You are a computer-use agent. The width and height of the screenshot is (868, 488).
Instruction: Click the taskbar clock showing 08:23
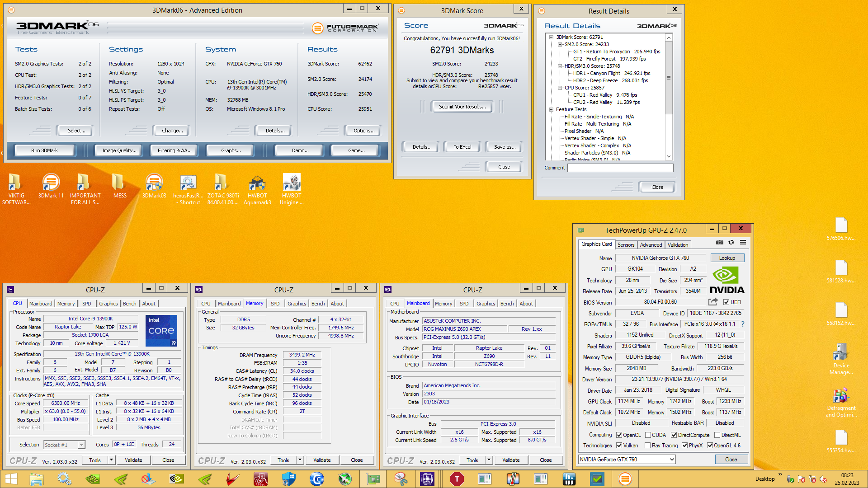coord(847,475)
